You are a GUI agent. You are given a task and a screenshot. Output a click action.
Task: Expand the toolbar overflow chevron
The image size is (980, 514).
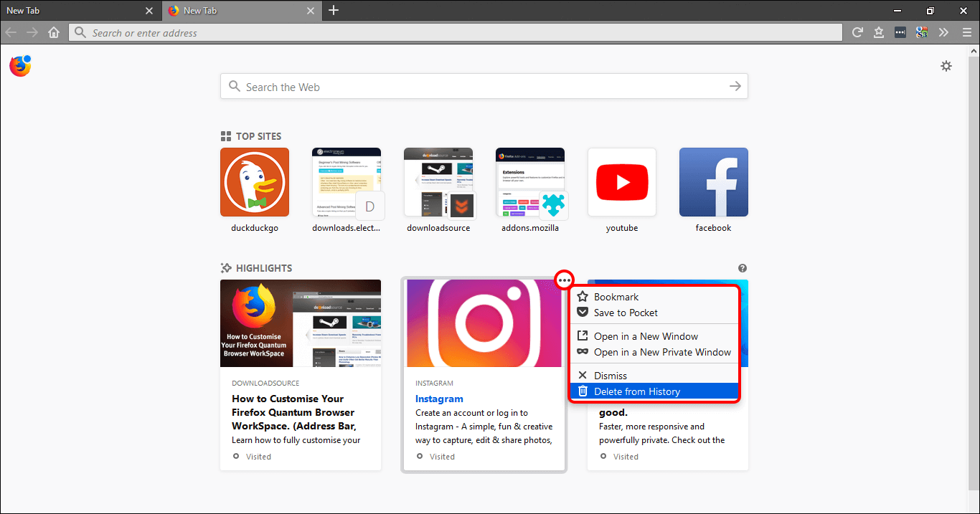tap(943, 32)
